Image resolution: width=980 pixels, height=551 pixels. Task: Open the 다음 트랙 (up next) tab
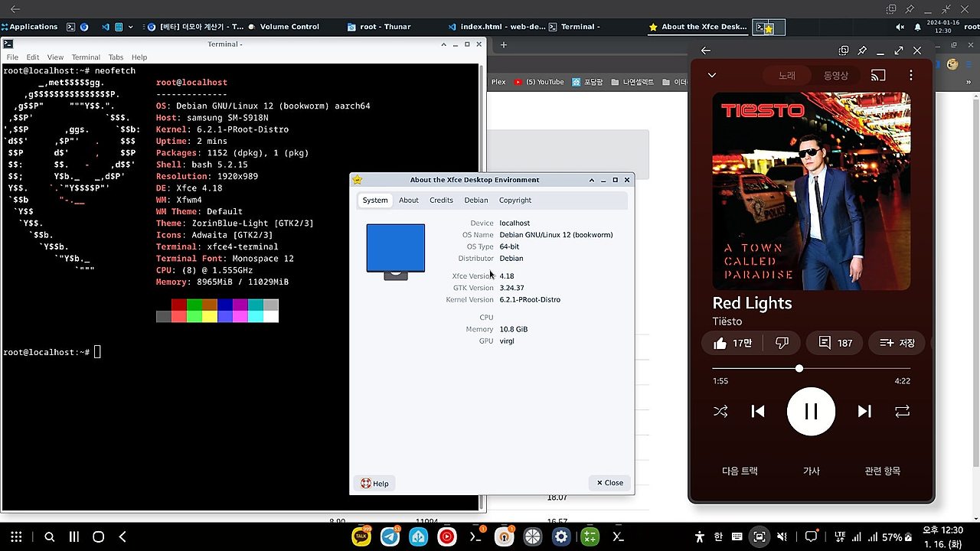point(740,471)
